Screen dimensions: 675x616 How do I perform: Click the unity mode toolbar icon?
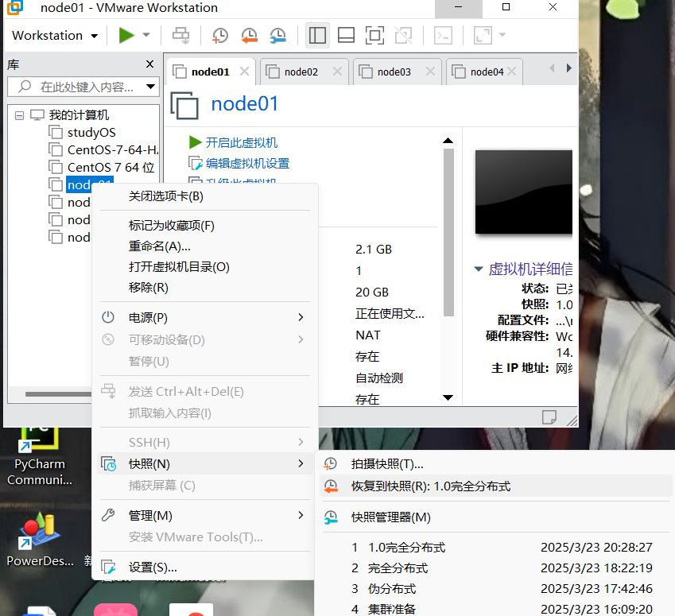click(x=404, y=35)
